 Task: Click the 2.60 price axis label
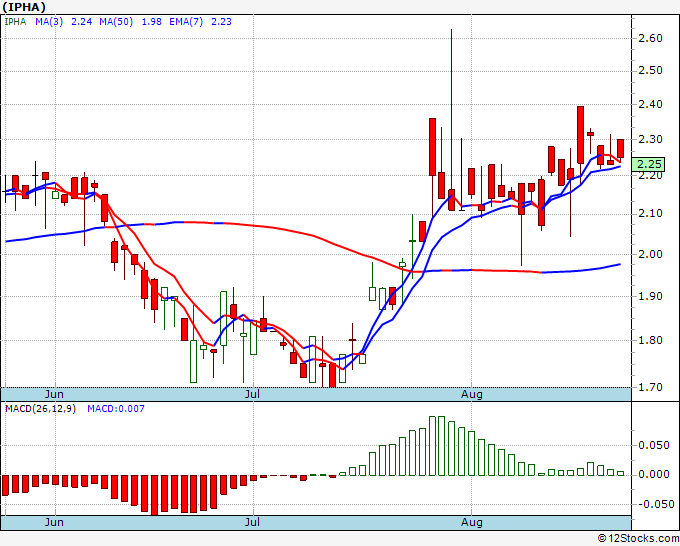click(x=651, y=39)
